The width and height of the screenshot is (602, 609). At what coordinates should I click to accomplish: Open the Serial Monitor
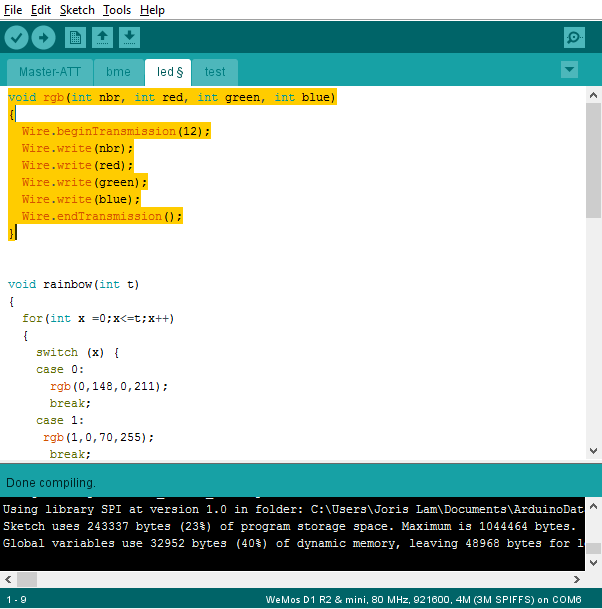pyautogui.click(x=574, y=38)
